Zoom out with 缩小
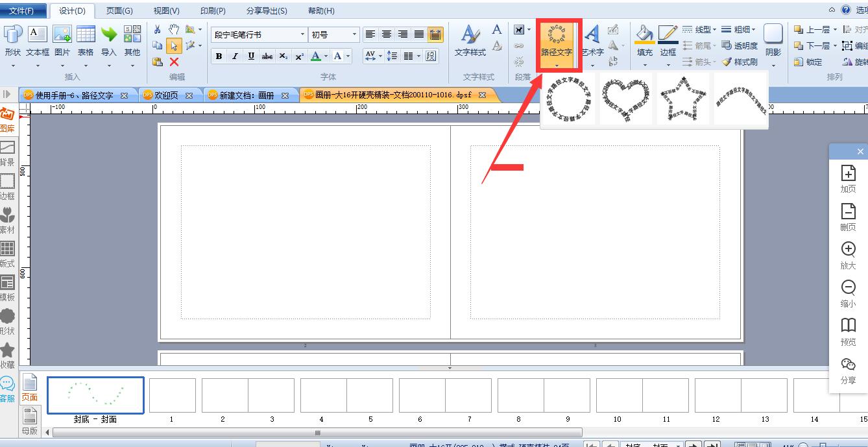Viewport: 868px width, 447px height. (848, 293)
